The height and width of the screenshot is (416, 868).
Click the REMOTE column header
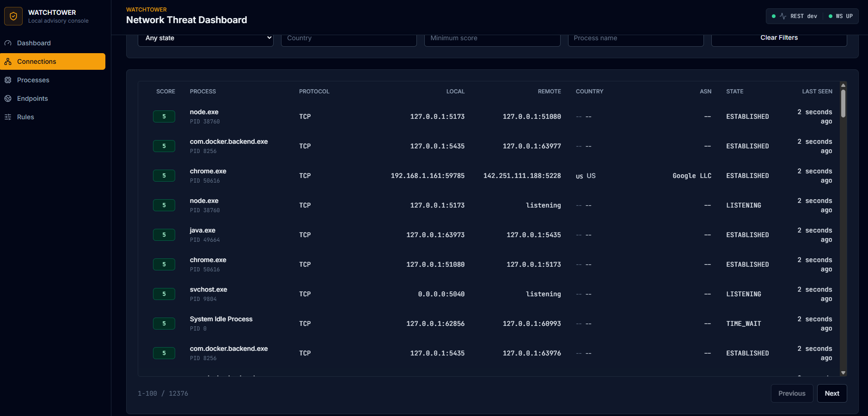click(x=550, y=92)
